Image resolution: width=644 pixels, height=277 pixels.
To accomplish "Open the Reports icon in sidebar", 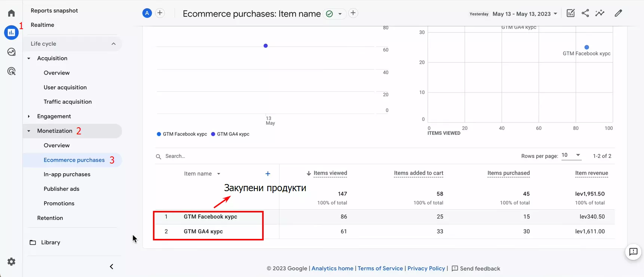I will click(11, 32).
